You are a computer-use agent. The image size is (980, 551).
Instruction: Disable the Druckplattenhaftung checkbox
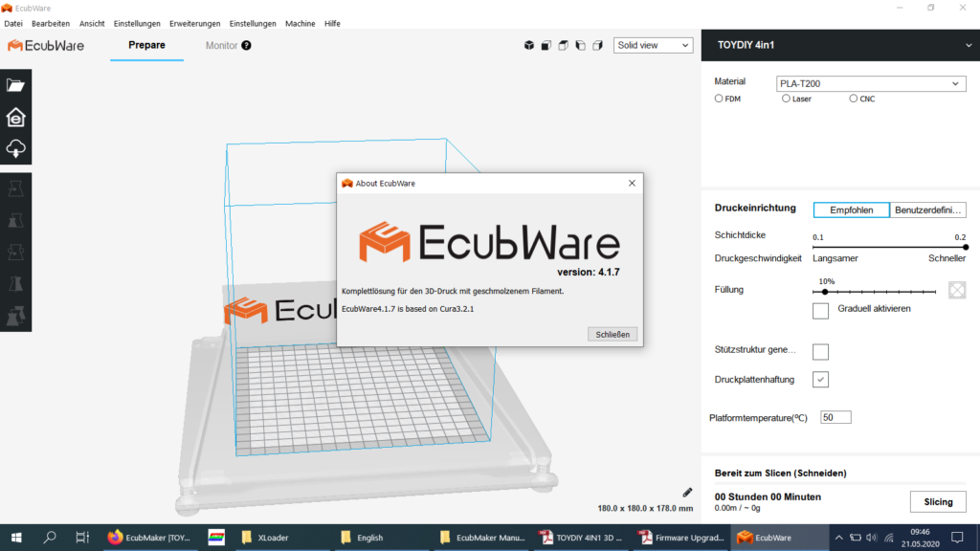click(820, 379)
